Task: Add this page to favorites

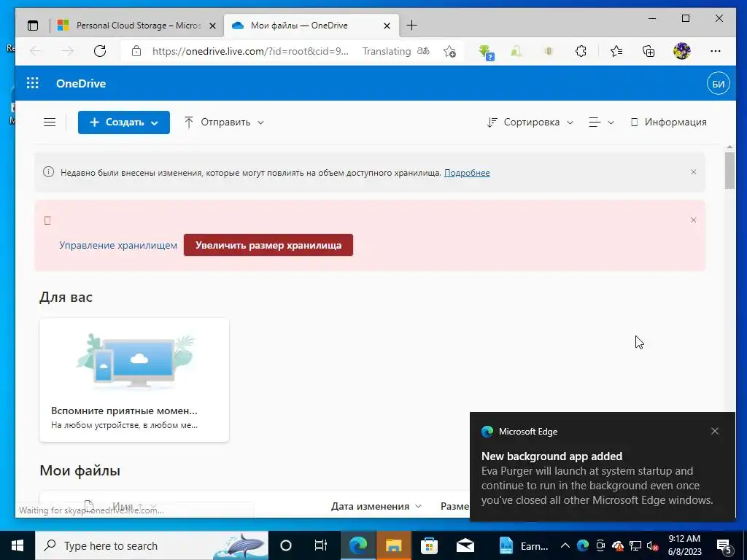Action: point(449,51)
